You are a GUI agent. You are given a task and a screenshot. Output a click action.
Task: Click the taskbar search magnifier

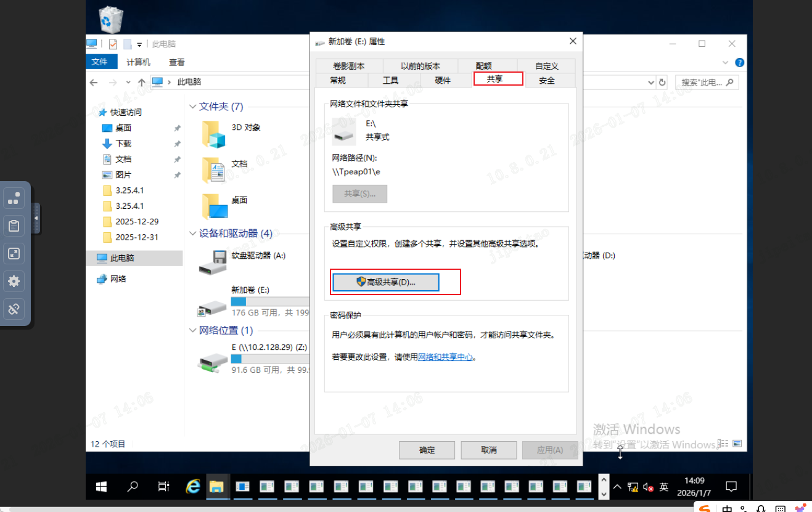[132, 487]
